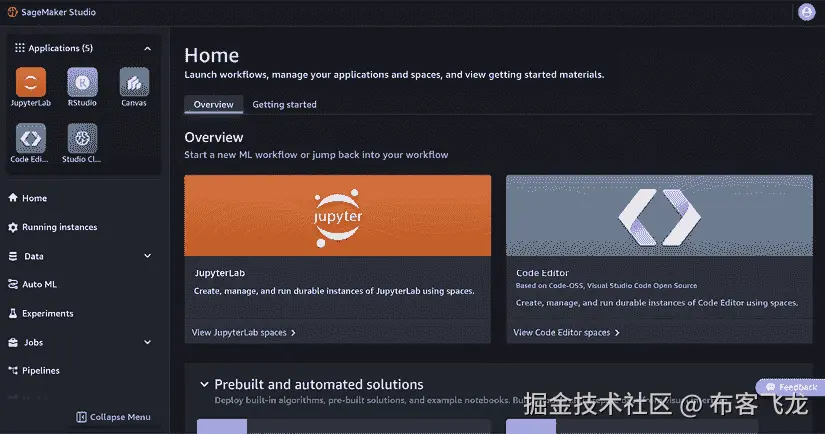
Task: Click the SageMaker Studio title text
Action: pyautogui.click(x=58, y=12)
